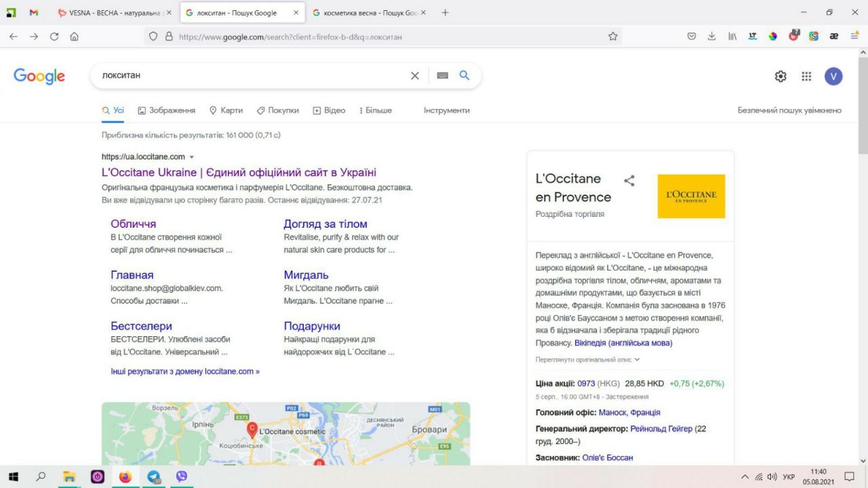This screenshot has width=868, height=488.
Task: Share the L'Occitane knowledge panel
Action: [629, 180]
